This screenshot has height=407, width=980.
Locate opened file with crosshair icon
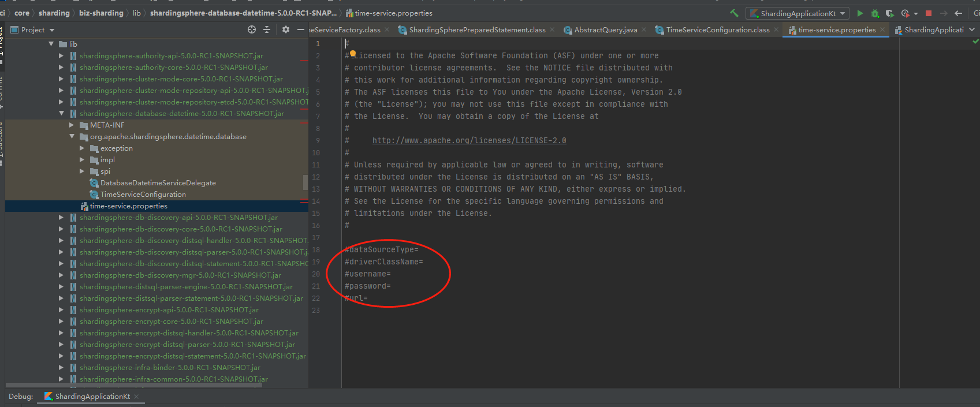[x=252, y=29]
